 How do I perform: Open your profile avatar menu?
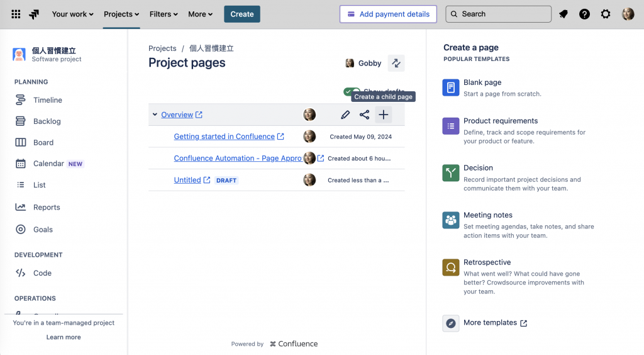[628, 14]
